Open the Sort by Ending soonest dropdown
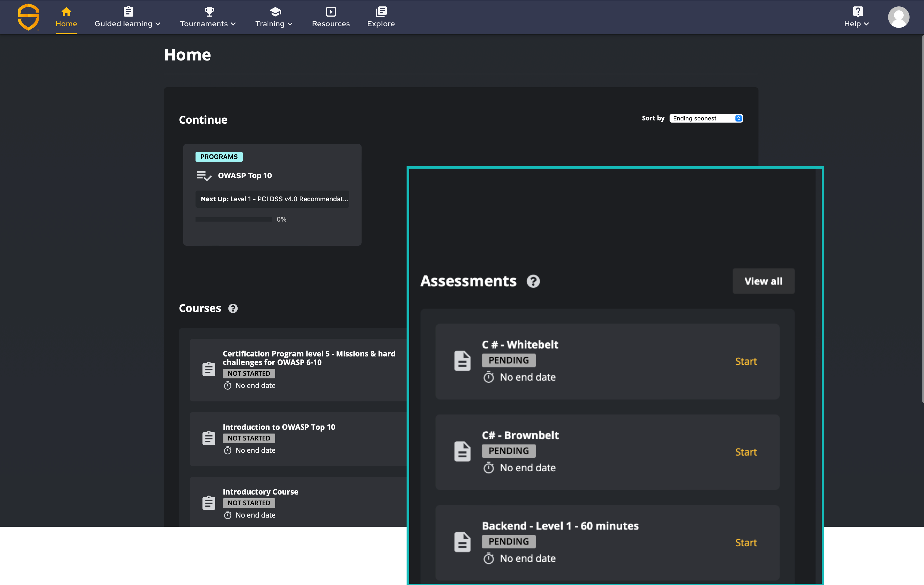Screen dimensions: 924x585 coord(706,118)
